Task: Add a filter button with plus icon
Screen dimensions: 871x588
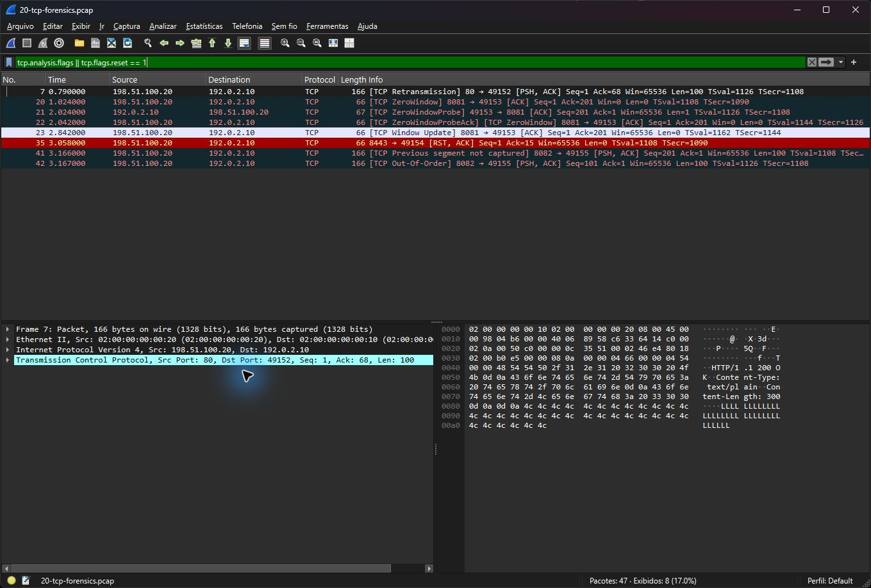Action: 854,62
